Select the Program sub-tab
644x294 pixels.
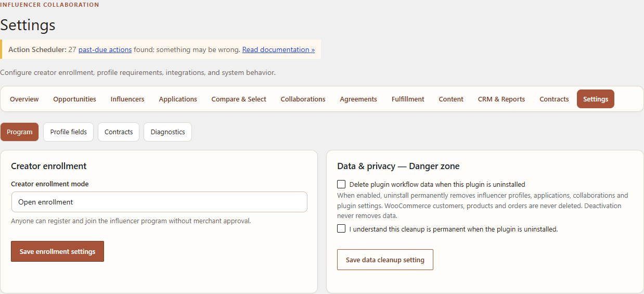[20, 132]
